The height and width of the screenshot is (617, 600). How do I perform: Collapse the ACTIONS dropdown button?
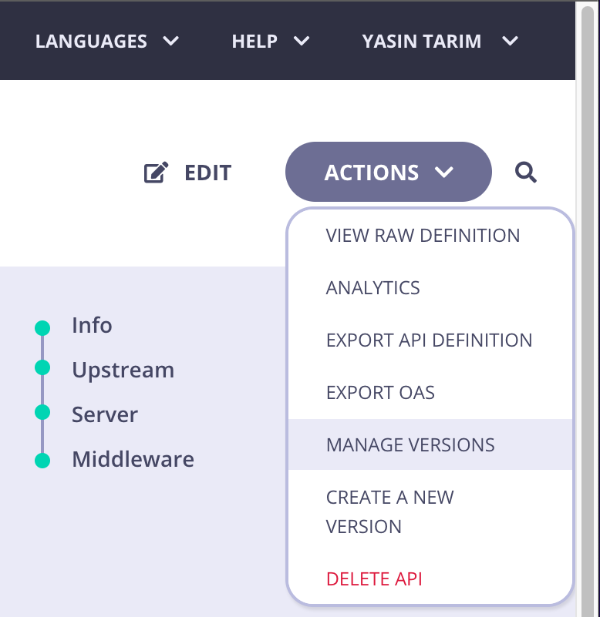(x=389, y=172)
